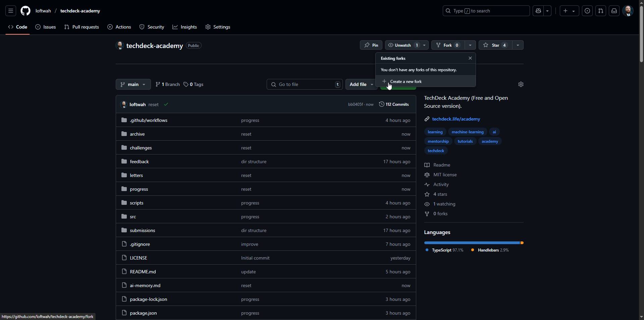Open the Create new plus menu

click(x=569, y=11)
